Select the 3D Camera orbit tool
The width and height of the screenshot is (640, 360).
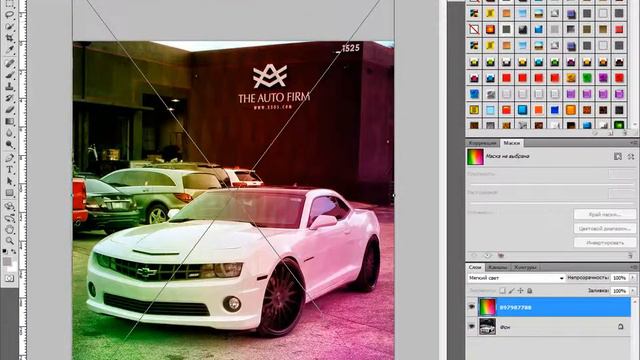9,218
